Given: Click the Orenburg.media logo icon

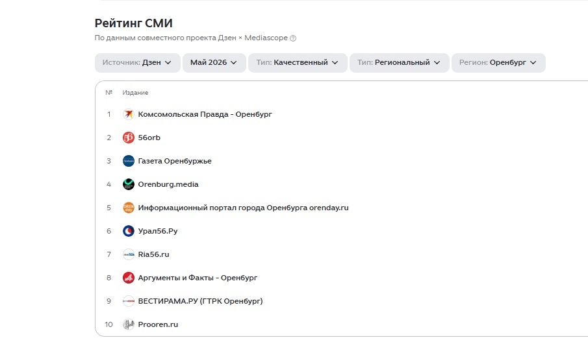Looking at the screenshot, I should (x=128, y=184).
